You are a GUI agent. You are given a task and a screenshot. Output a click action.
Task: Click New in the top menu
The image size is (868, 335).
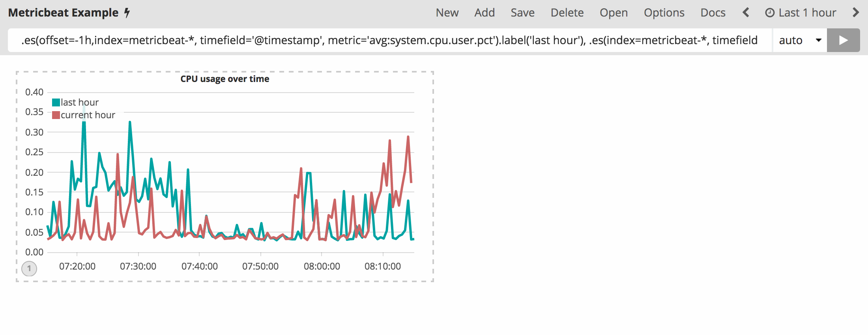[x=447, y=13]
